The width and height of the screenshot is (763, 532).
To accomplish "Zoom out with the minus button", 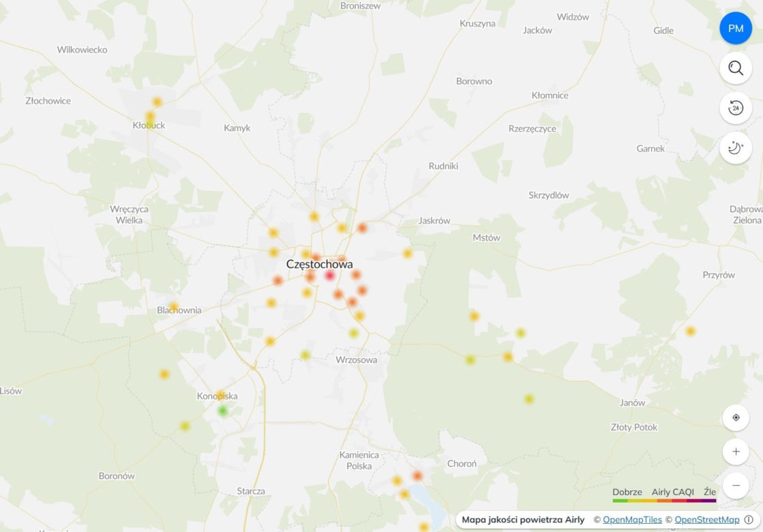I will (x=736, y=485).
